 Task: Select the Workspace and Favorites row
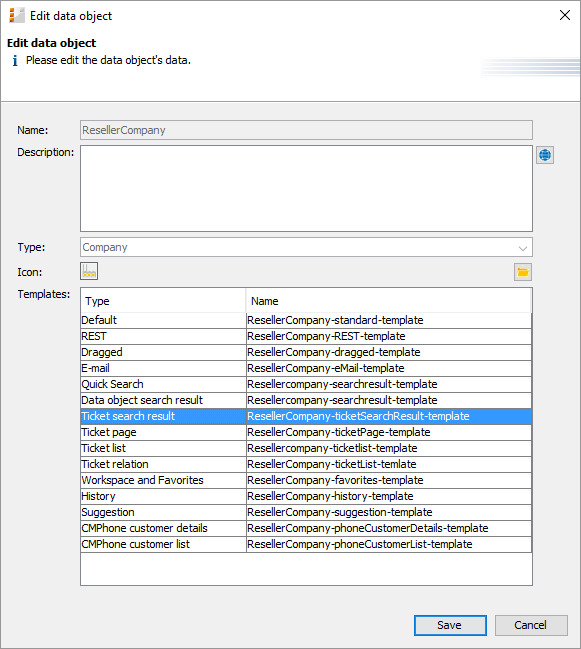pos(306,480)
